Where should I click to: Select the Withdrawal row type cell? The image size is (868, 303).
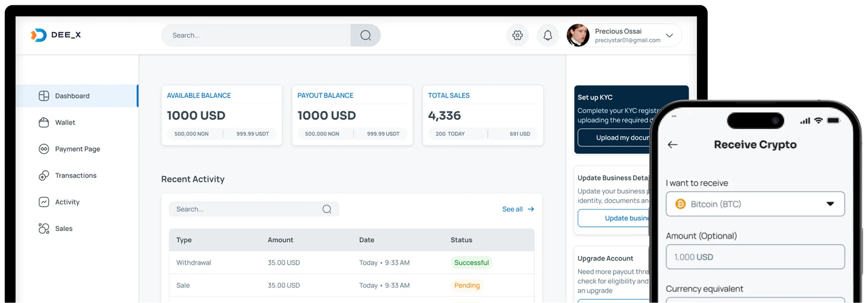(x=194, y=263)
